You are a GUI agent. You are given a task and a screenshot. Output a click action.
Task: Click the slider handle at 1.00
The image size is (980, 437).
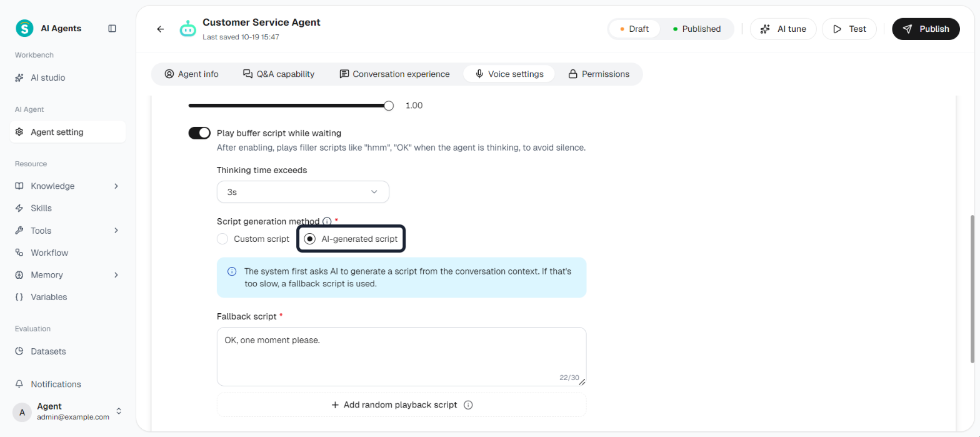pos(389,106)
